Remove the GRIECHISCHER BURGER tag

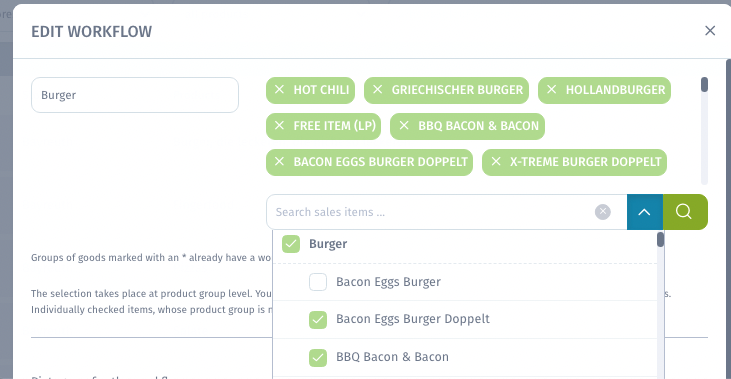(377, 90)
